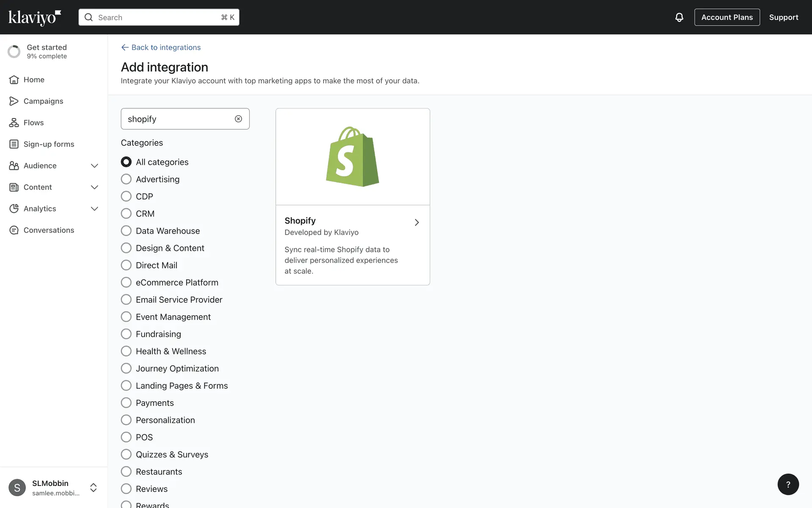Click the Conversations chat icon

pyautogui.click(x=14, y=230)
